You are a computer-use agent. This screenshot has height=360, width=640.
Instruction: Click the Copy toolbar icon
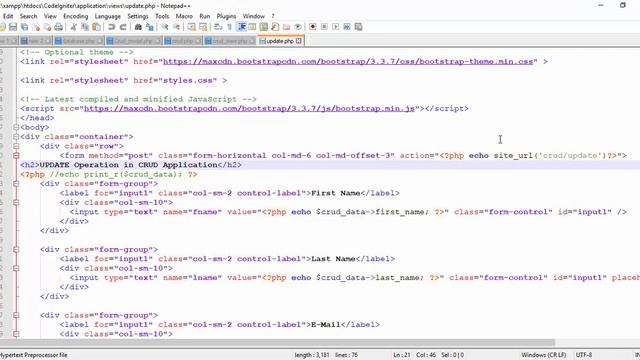85,27
